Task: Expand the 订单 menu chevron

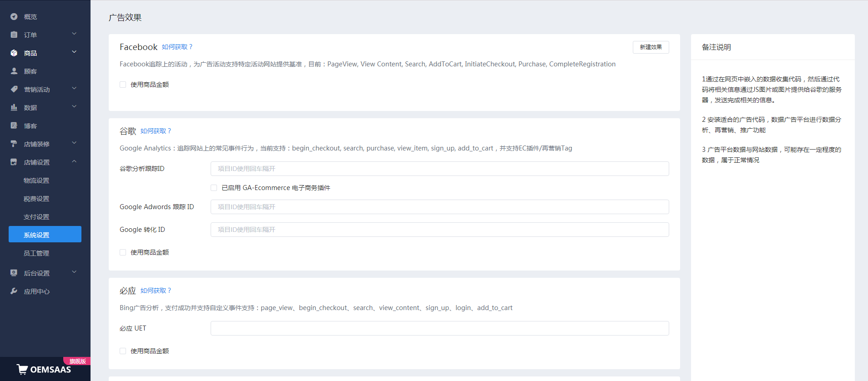Action: (74, 34)
